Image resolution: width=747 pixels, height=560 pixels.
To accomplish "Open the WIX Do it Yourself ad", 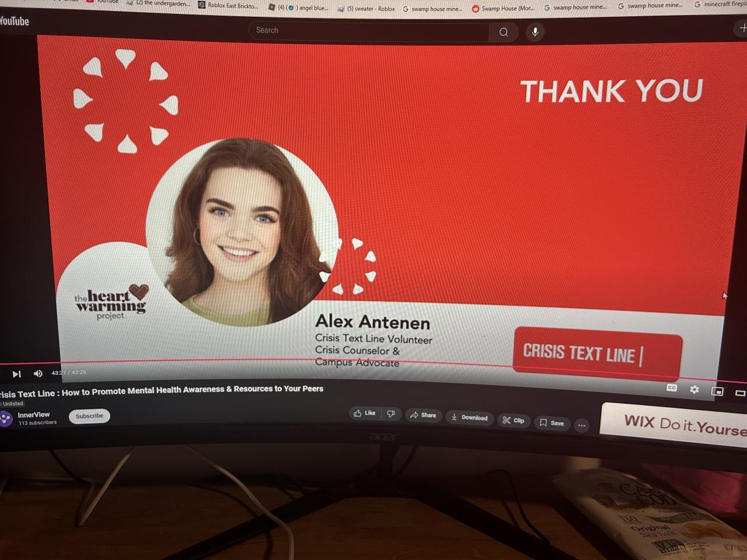I will (x=674, y=425).
